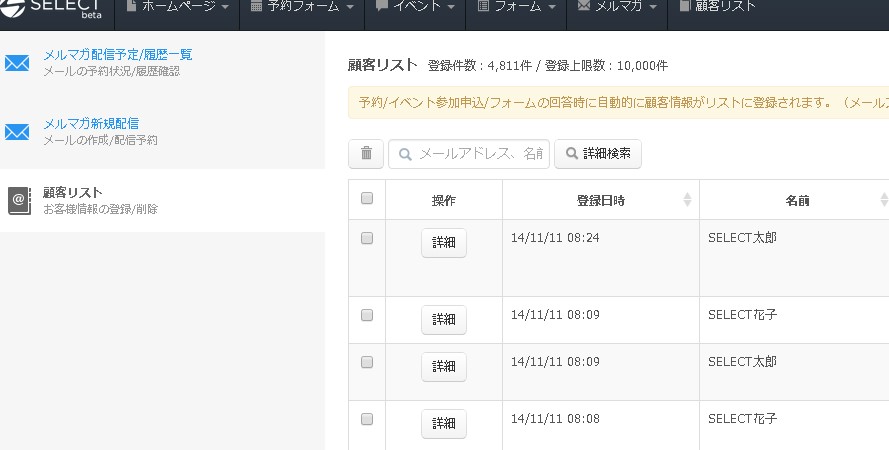Viewport: 889px width, 450px height.
Task: Click the 詳細検索 button
Action: [598, 154]
